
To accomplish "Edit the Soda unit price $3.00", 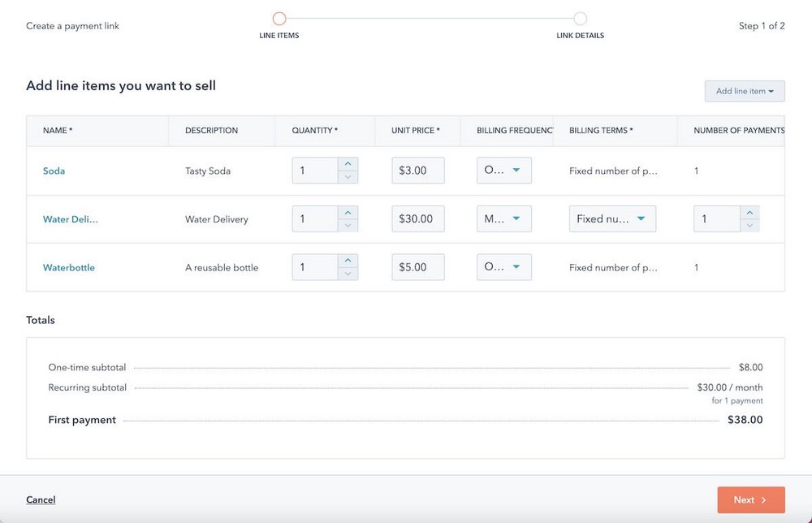I will (418, 171).
